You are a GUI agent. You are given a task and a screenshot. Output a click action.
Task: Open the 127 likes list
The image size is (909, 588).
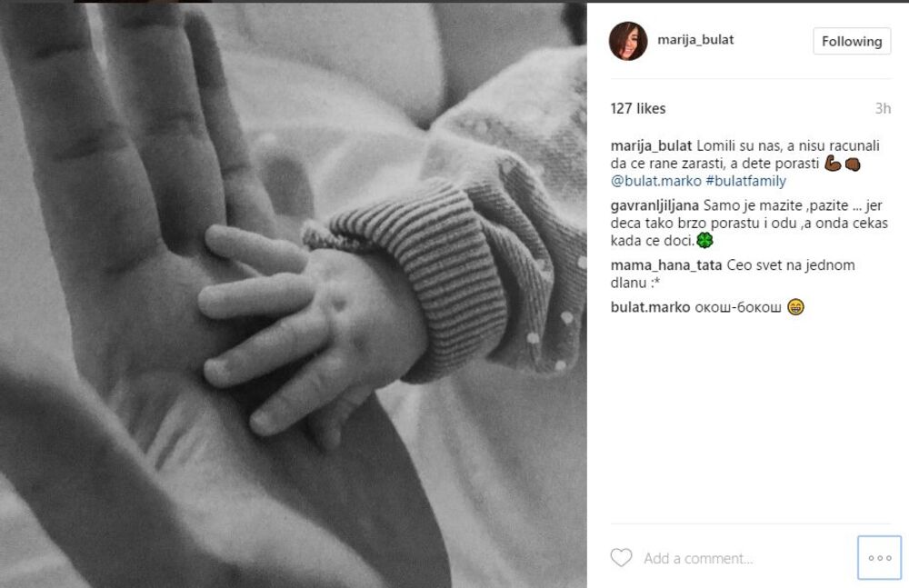coord(638,108)
